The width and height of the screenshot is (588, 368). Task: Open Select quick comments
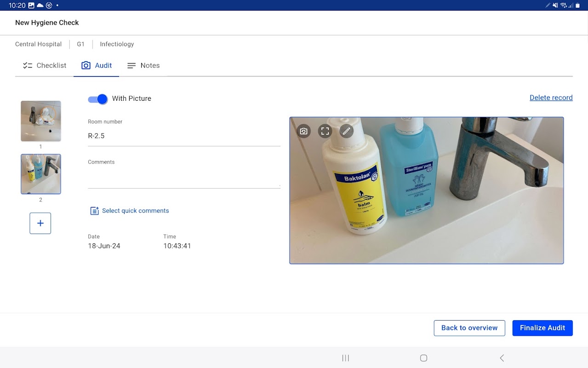point(135,211)
